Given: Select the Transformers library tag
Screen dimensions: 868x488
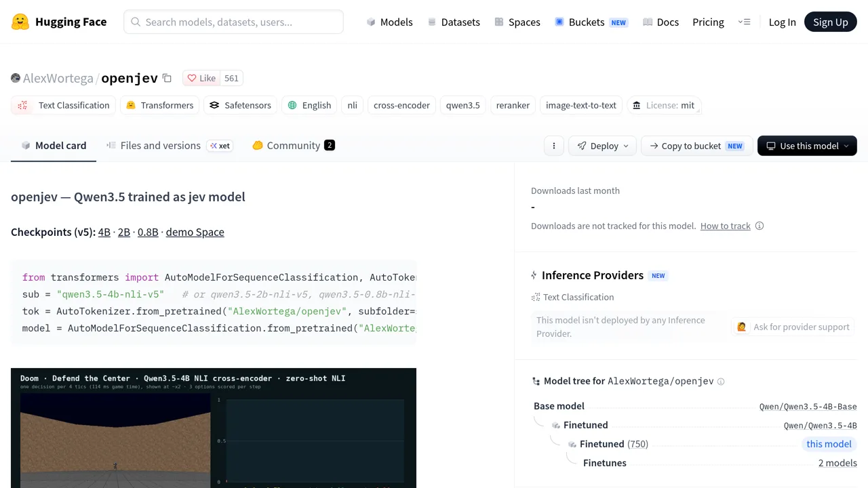Looking at the screenshot, I should click(159, 105).
